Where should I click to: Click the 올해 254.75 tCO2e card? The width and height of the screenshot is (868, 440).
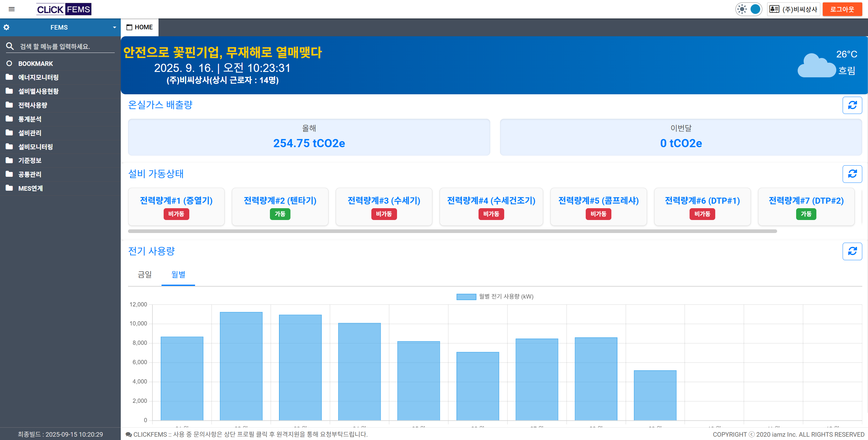(x=309, y=137)
